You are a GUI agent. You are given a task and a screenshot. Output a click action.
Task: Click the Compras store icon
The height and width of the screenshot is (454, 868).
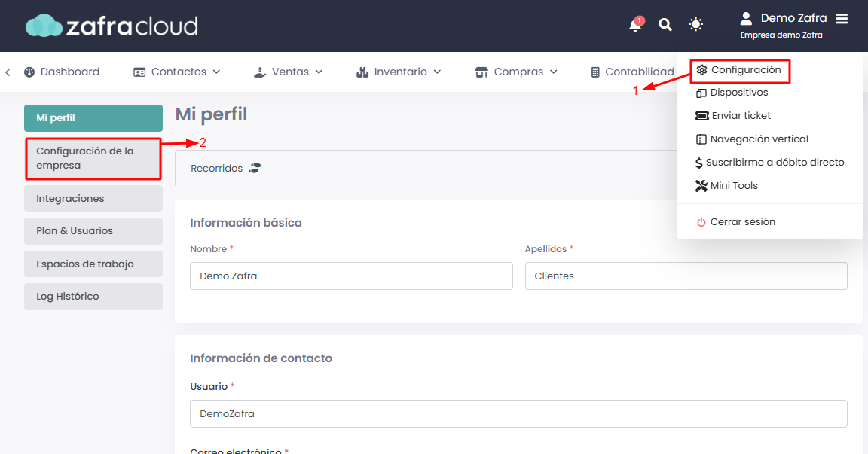click(481, 72)
